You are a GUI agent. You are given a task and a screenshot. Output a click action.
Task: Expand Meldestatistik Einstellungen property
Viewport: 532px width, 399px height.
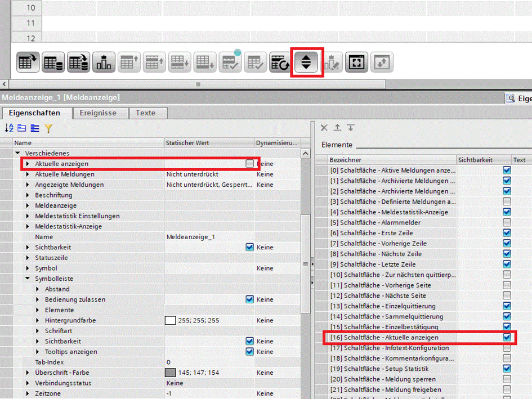click(28, 216)
